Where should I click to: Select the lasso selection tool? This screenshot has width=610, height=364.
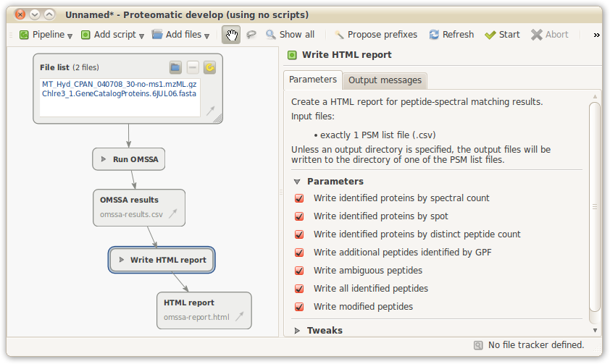tap(251, 35)
